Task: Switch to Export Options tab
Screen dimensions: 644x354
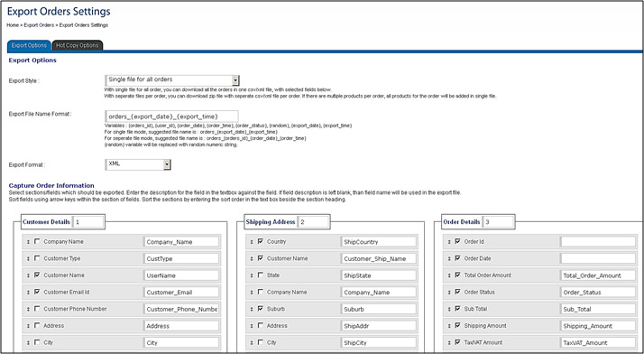Action: [x=29, y=46]
